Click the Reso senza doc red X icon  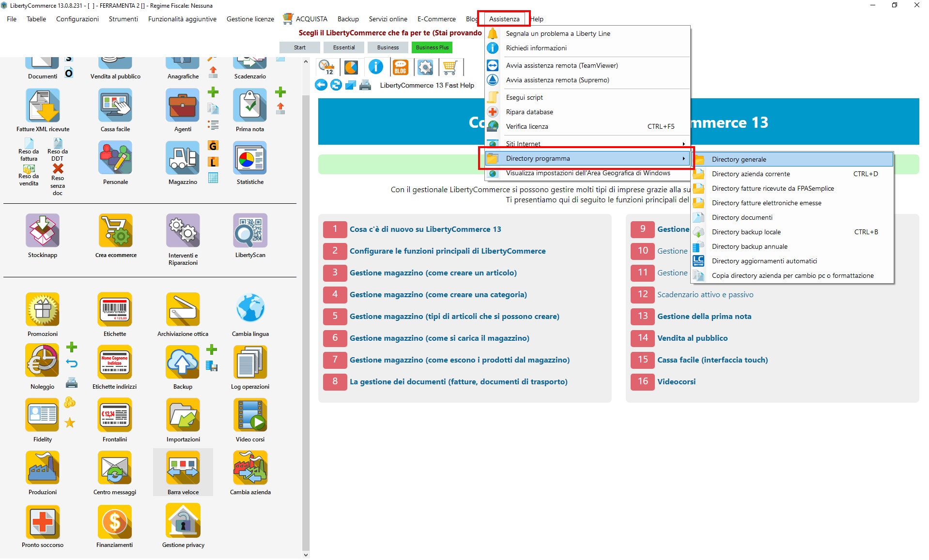tap(58, 169)
